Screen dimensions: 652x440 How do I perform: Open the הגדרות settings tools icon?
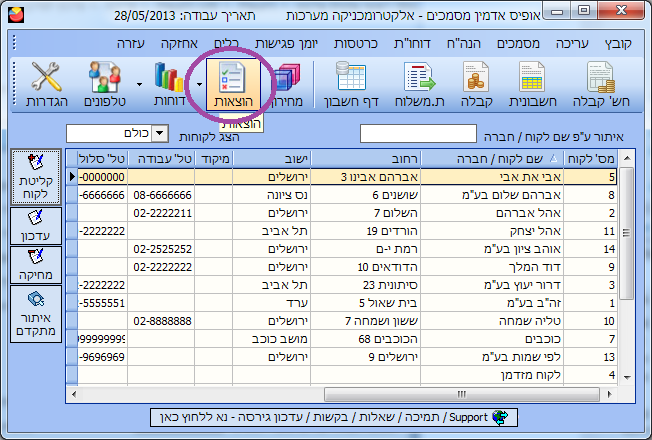click(x=47, y=84)
